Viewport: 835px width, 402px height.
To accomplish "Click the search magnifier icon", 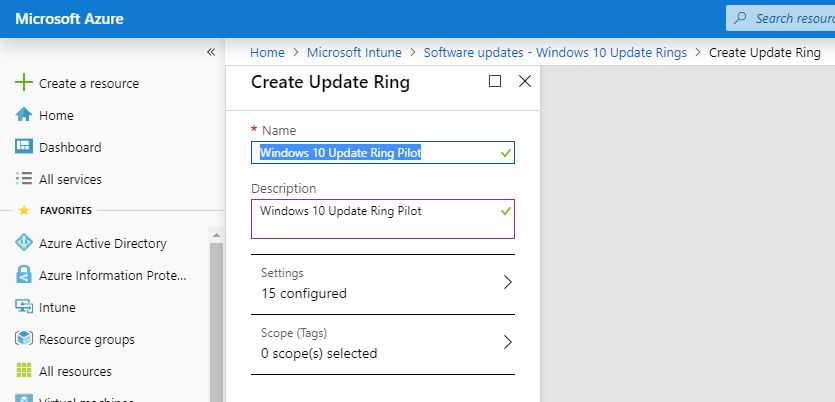I will [x=740, y=19].
